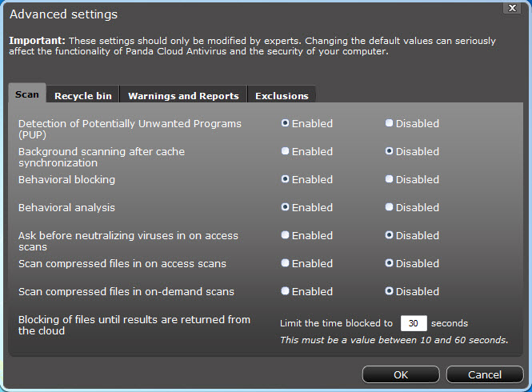This screenshot has height=392, width=532.
Task: Enable Detection of Potentially Unwanted Programs
Action: click(x=285, y=123)
